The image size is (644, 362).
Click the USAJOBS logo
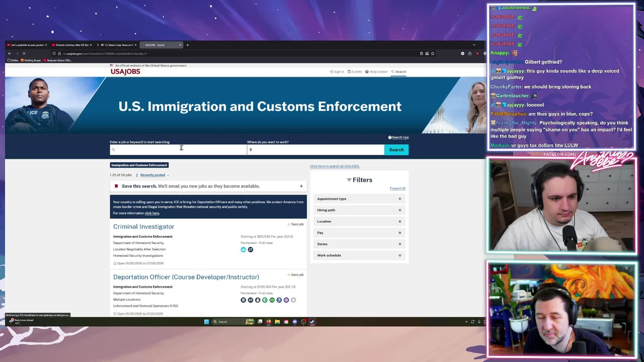pos(125,71)
